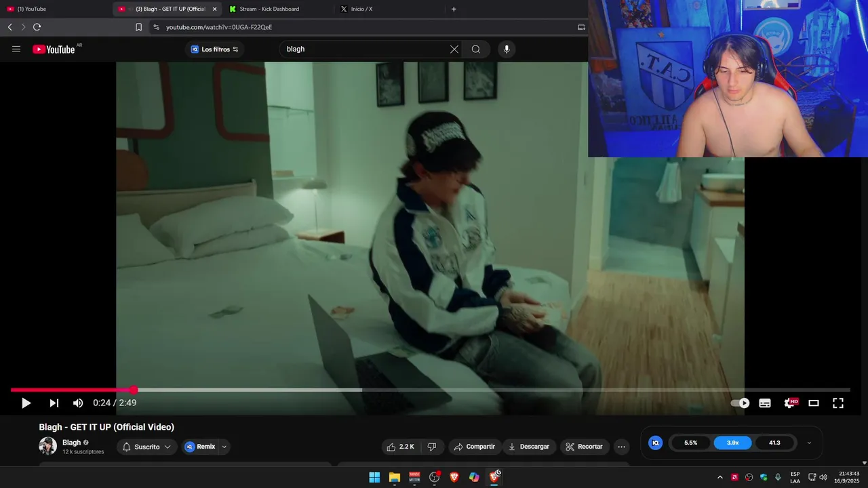The width and height of the screenshot is (868, 488).
Task: Go to YouTube home via logo
Action: click(x=54, y=49)
